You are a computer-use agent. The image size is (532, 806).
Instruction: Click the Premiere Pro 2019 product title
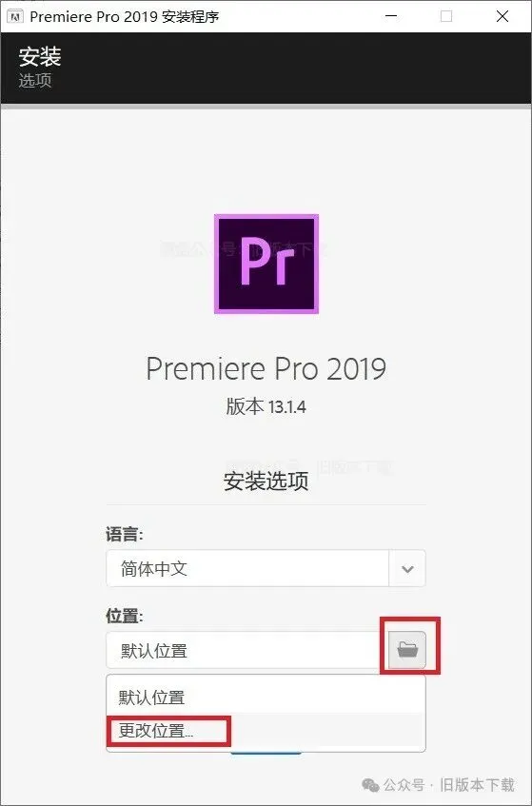pos(266,368)
